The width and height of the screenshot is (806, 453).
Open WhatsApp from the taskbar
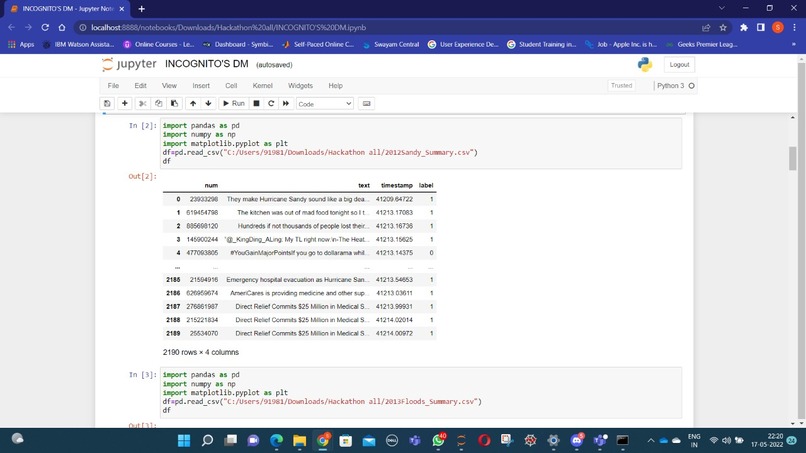point(438,441)
